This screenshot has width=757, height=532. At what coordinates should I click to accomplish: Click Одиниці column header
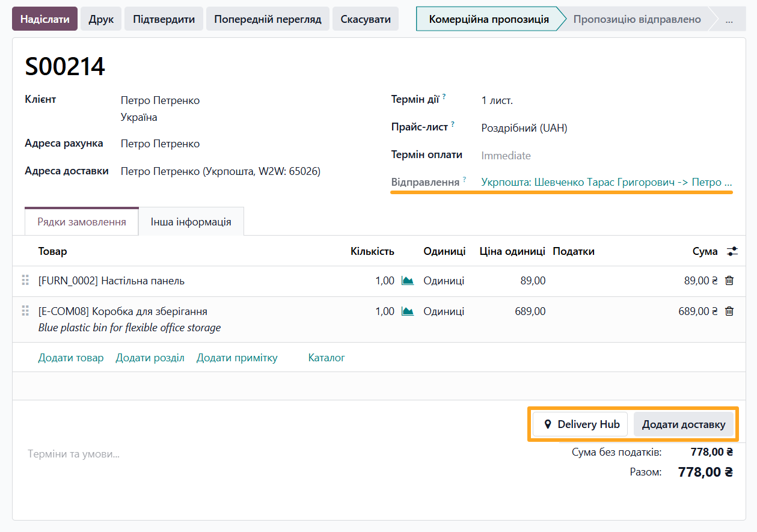(444, 251)
